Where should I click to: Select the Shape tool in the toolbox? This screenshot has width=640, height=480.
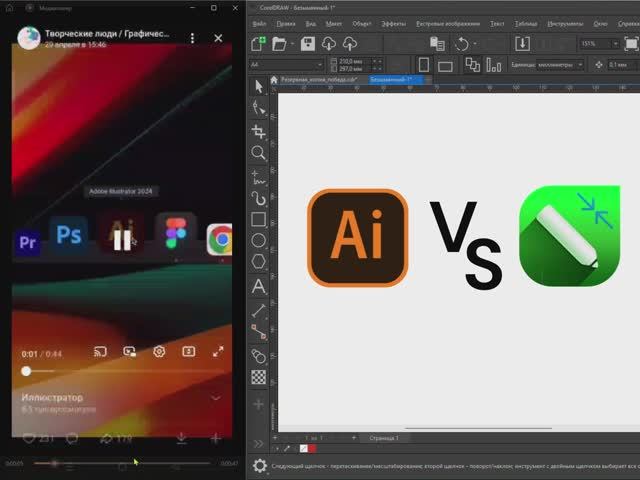pos(258,108)
